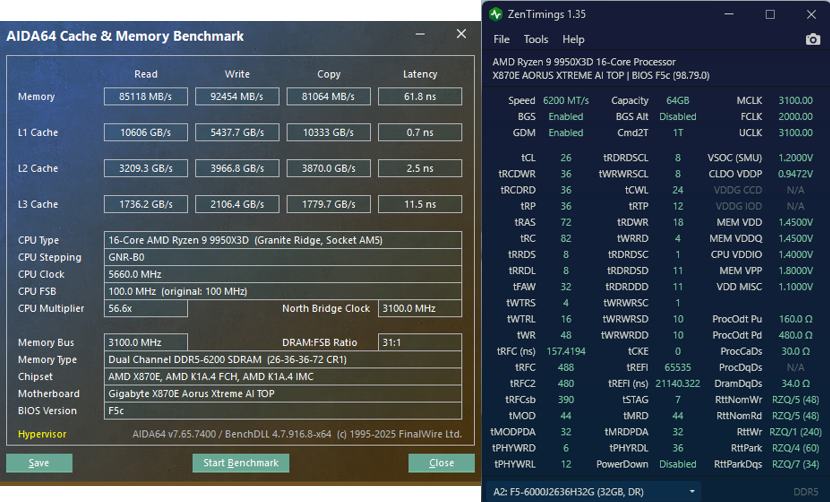
Task: Click MEM VDD value 1.4500V
Action: point(796,222)
